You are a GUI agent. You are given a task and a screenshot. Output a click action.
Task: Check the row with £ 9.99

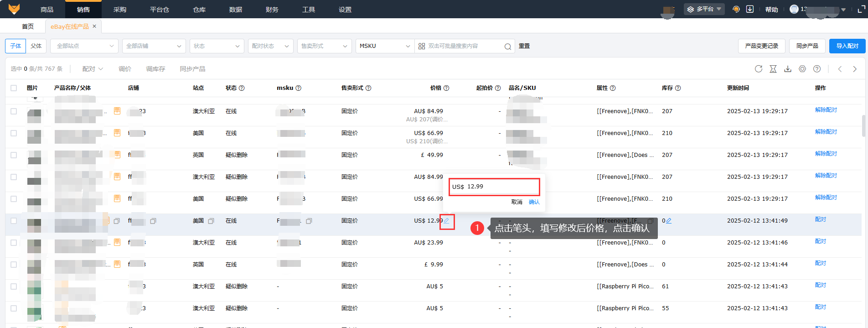coord(14,265)
